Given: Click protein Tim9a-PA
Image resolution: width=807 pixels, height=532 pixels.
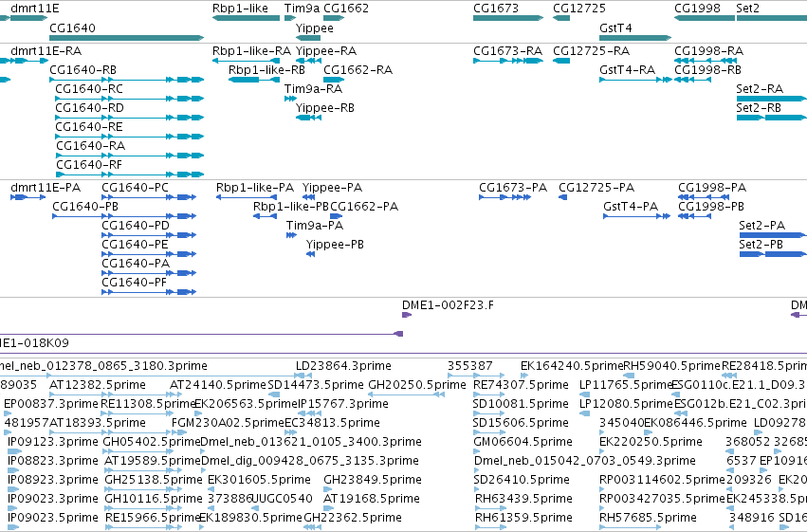Looking at the screenshot, I should (315, 227).
